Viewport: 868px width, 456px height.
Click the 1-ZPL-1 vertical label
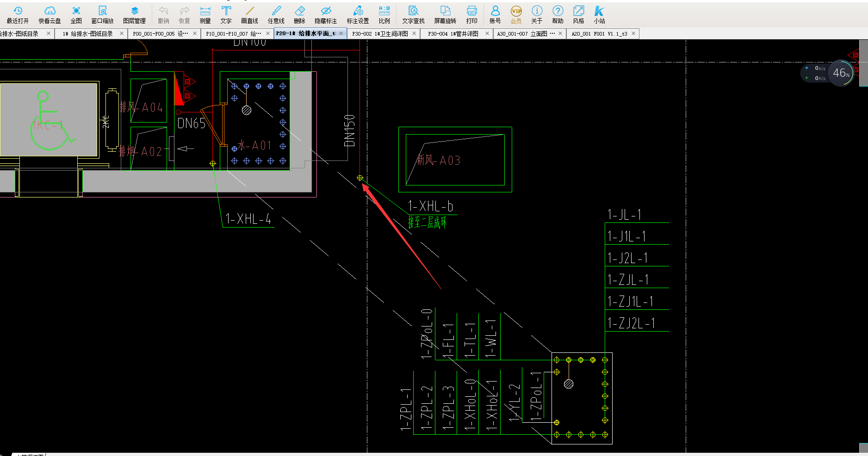coord(406,409)
